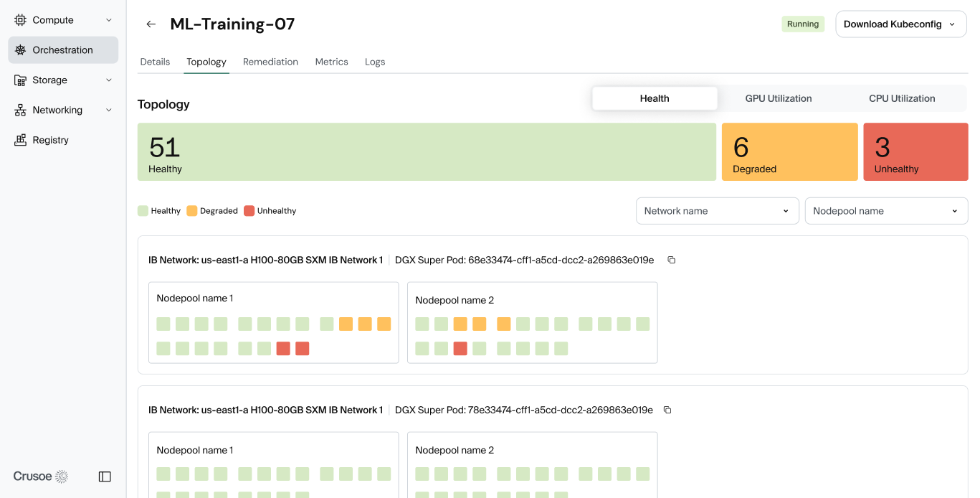This screenshot has width=980, height=498.
Task: Click the 3 Unhealthy summary card
Action: [x=915, y=152]
